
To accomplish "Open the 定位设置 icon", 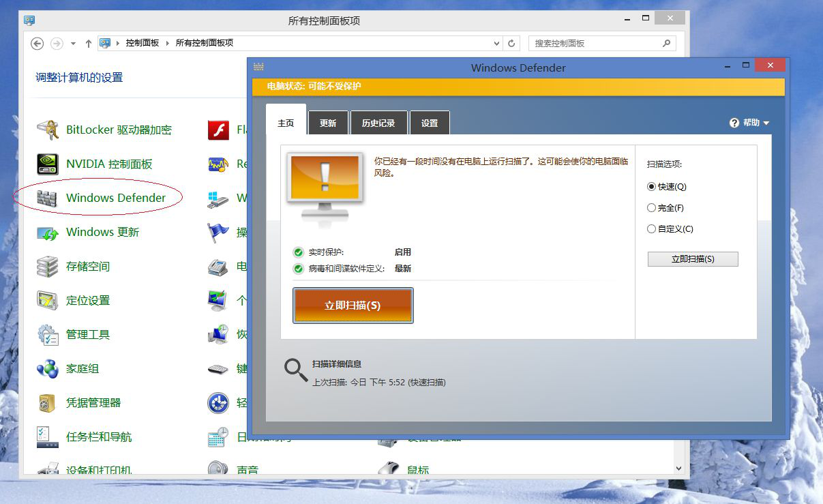I will 48,301.
